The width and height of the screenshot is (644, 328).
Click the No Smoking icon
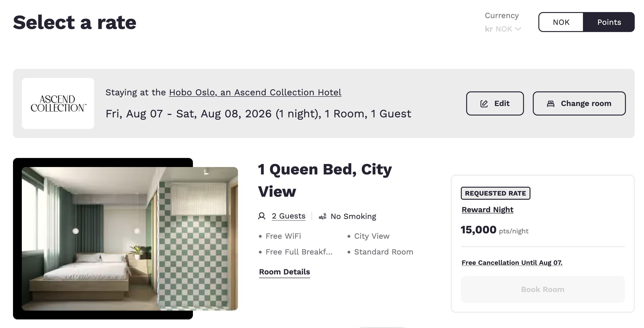pos(322,216)
